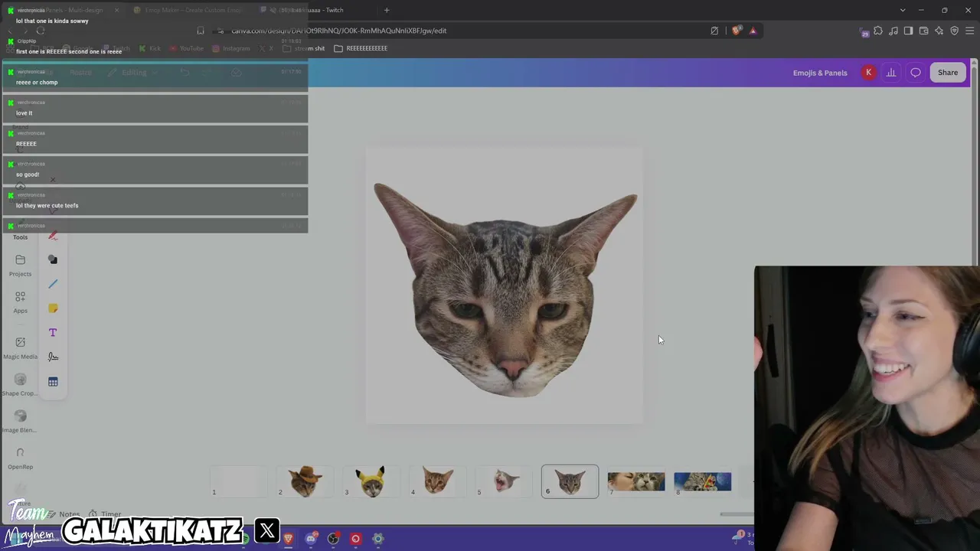Open the Apps sidebar panel

pyautogui.click(x=21, y=302)
